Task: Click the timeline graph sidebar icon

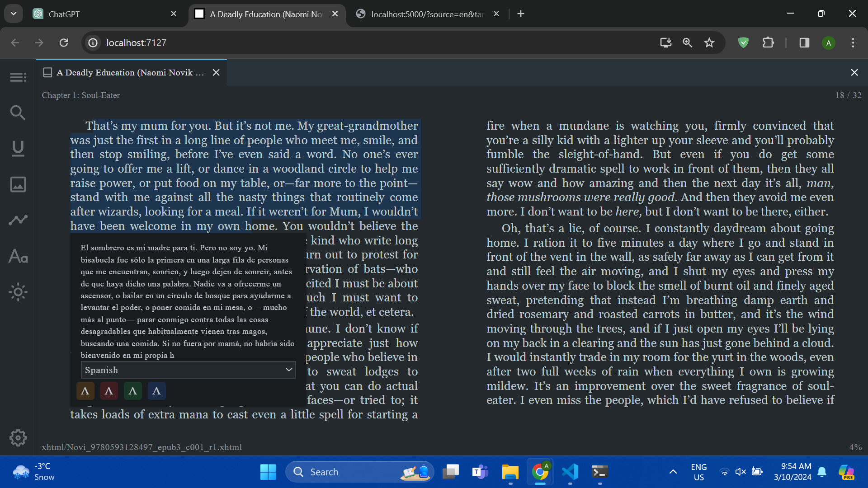Action: [18, 220]
